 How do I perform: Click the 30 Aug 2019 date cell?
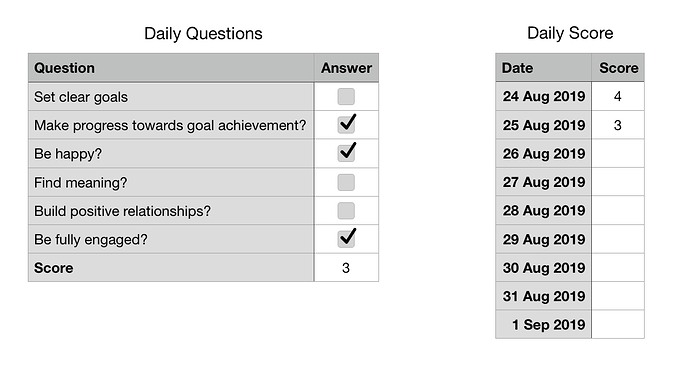tap(543, 268)
